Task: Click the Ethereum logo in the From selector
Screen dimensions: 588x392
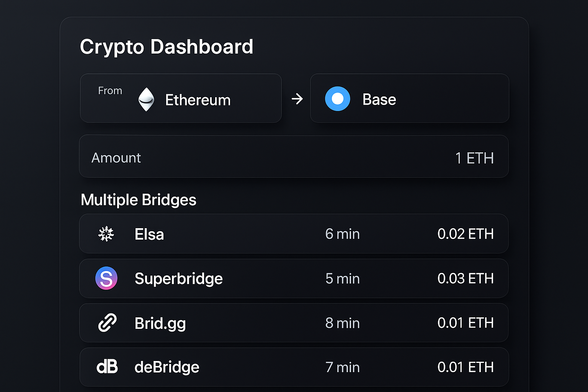Action: click(x=147, y=99)
